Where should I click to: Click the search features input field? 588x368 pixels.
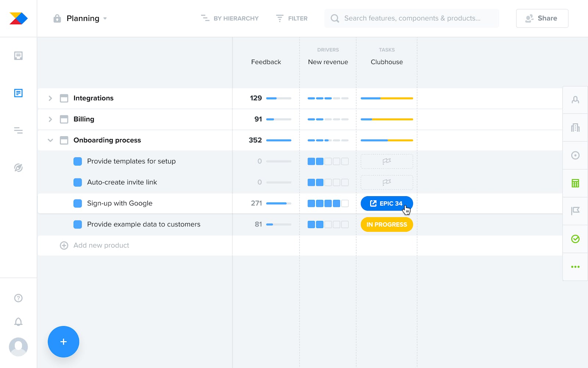pos(412,18)
